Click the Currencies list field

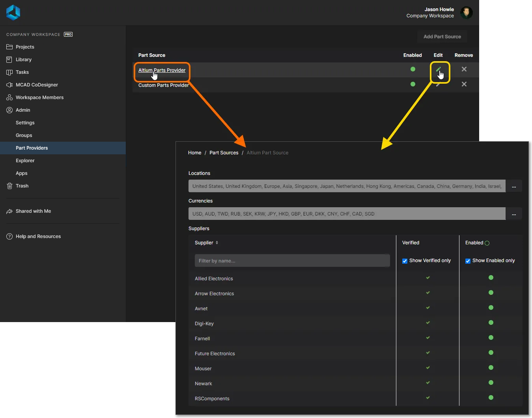(347, 214)
